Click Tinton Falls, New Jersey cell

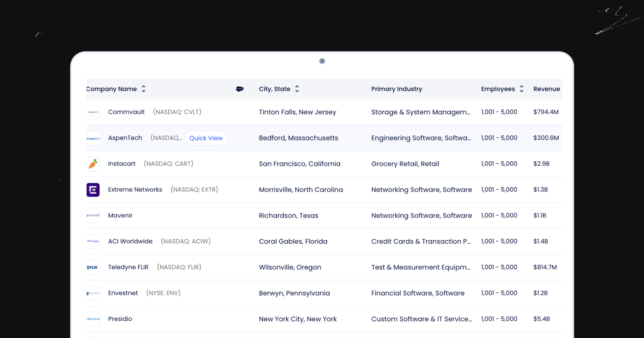297,112
